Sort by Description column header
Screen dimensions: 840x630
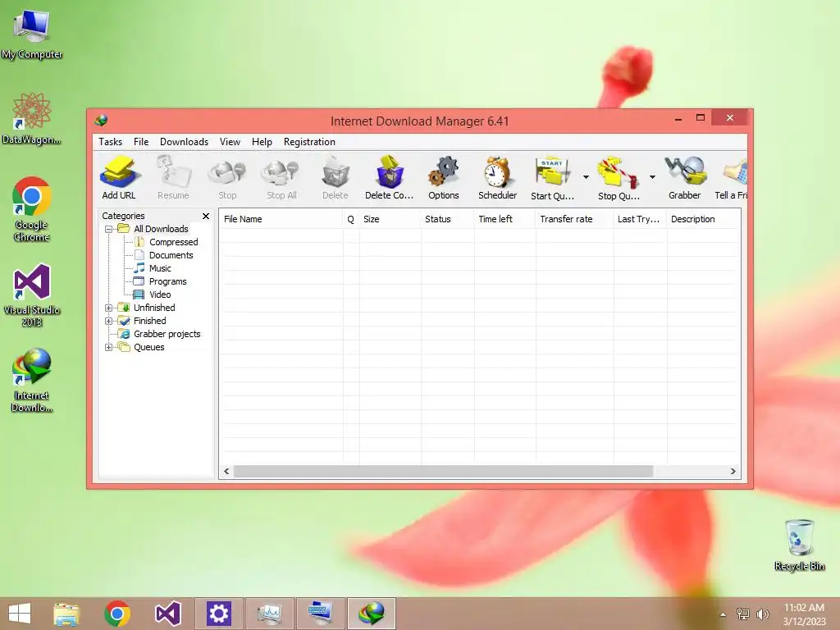[x=703, y=219]
